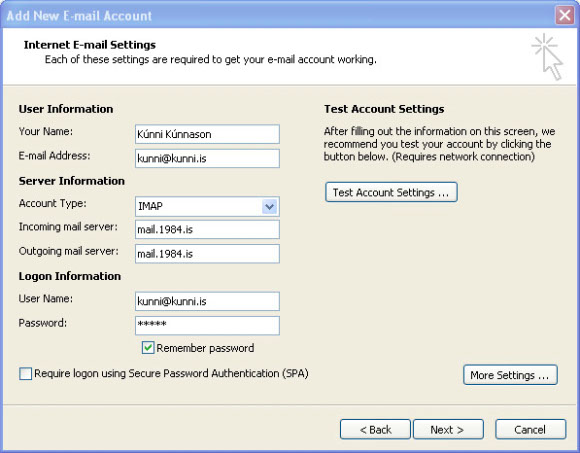The width and height of the screenshot is (580, 453).
Task: Open the Account Type dropdown arrow
Action: (270, 206)
